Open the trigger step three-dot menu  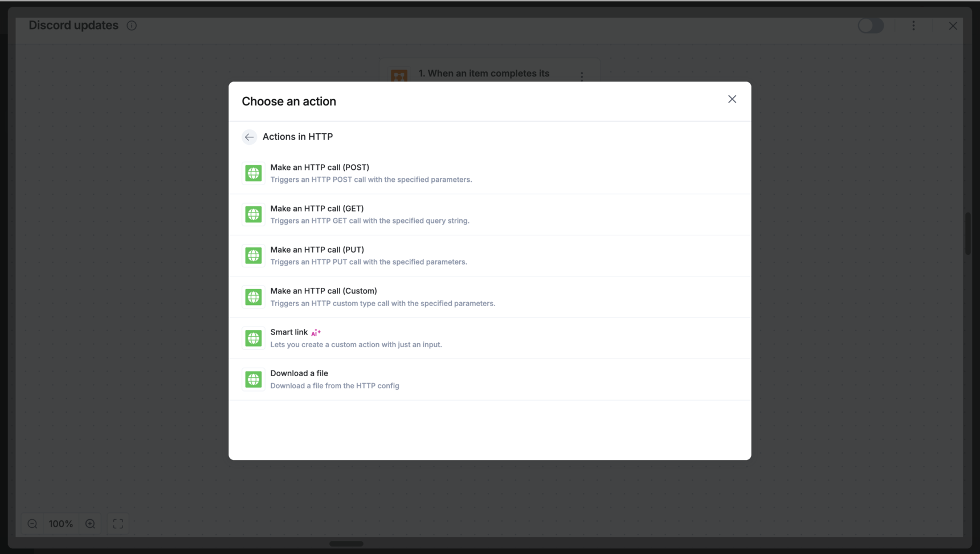click(582, 76)
